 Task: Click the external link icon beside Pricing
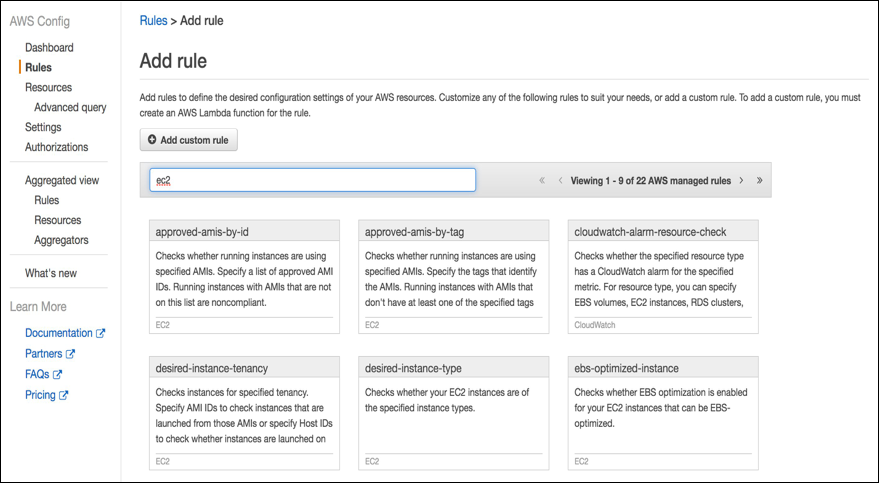(x=63, y=395)
